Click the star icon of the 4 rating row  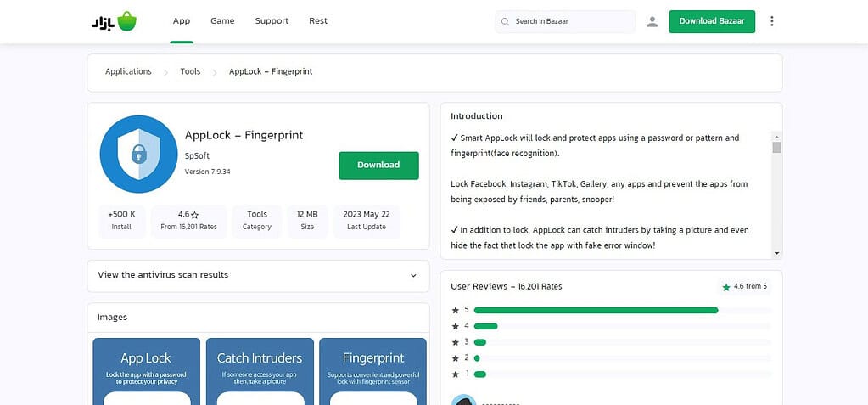tap(456, 326)
